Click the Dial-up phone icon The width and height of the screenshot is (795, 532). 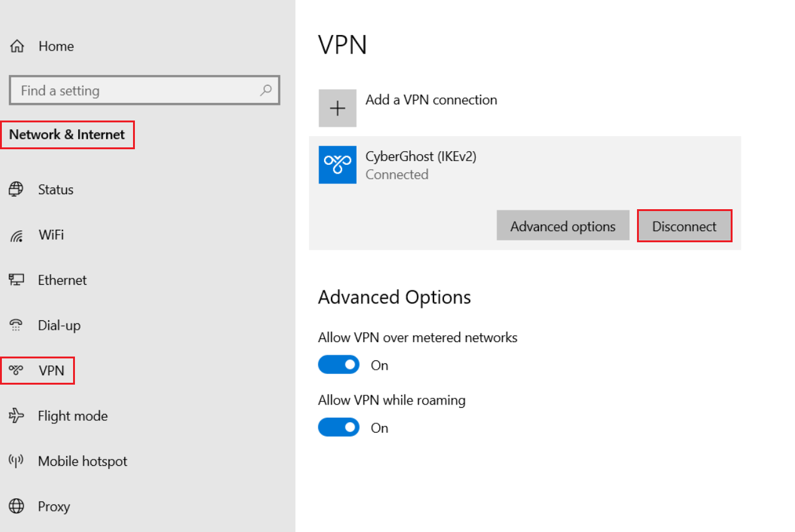[x=16, y=325]
